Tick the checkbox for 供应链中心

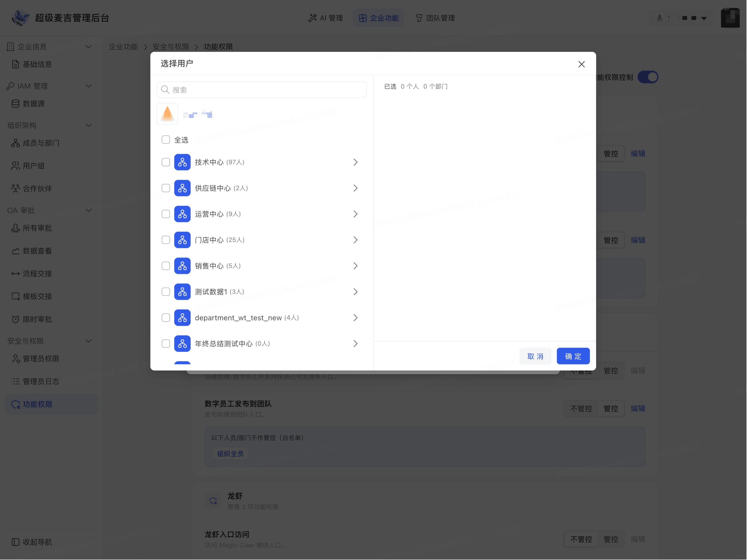166,188
